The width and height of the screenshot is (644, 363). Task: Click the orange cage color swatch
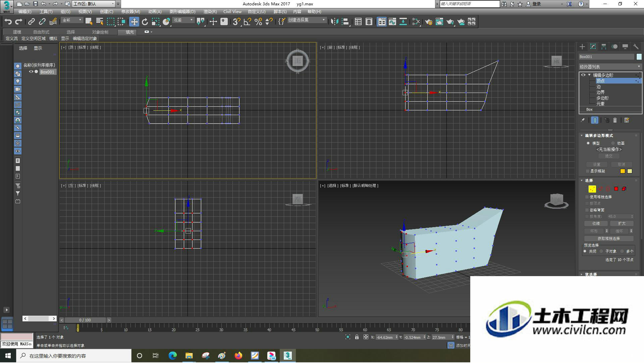pyautogui.click(x=623, y=171)
